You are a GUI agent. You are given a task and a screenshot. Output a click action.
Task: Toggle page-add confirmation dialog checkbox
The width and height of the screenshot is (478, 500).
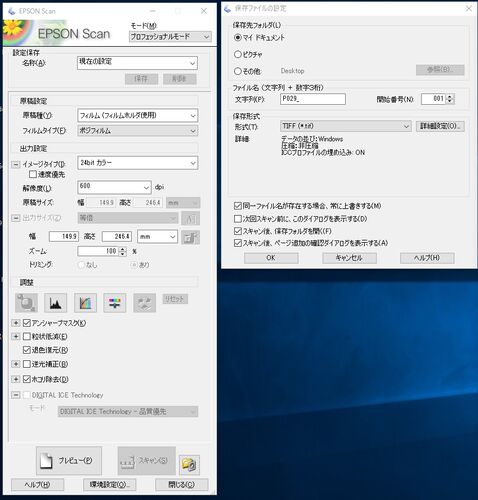coord(238,243)
